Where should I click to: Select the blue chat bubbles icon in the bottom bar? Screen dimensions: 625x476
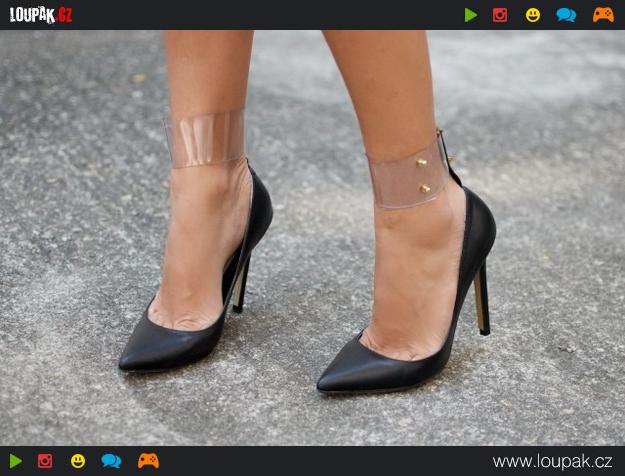tap(111, 461)
